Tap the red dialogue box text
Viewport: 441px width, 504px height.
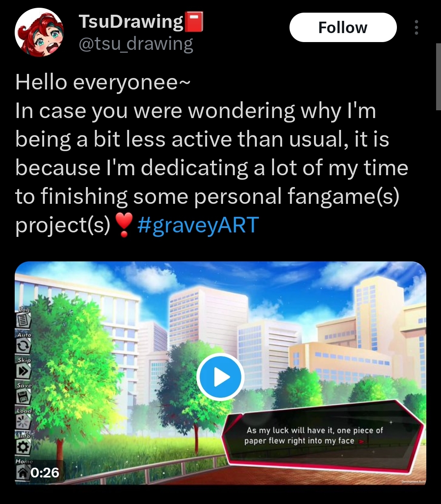tap(314, 435)
